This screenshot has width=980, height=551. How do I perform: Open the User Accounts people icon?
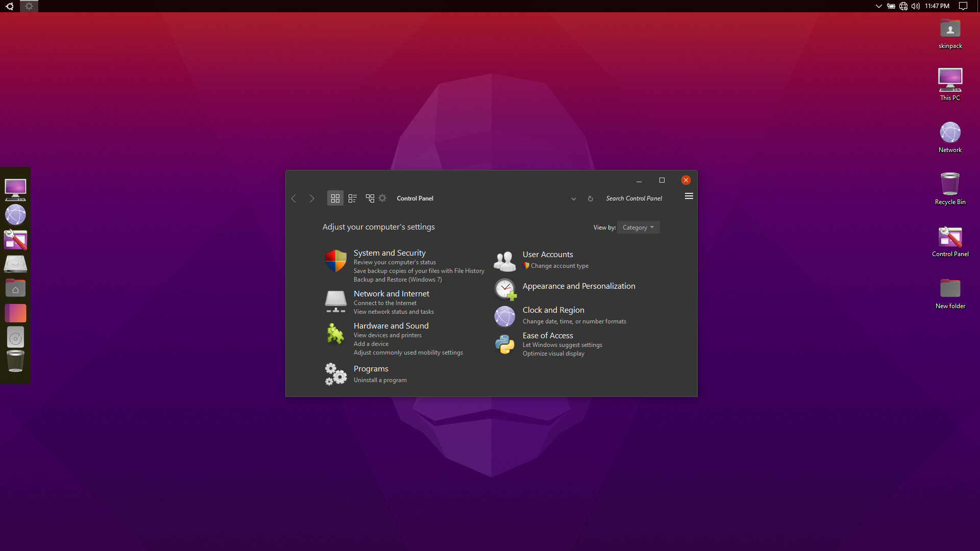[x=504, y=261]
